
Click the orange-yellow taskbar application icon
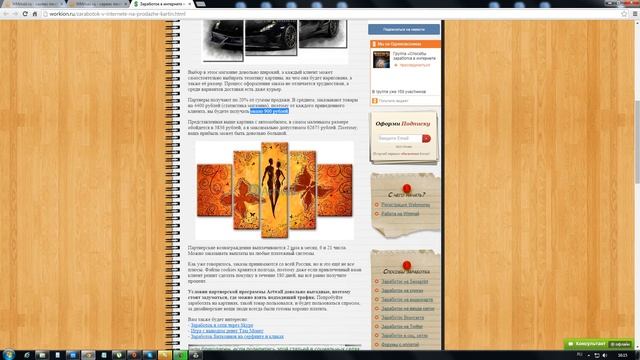point(164,355)
